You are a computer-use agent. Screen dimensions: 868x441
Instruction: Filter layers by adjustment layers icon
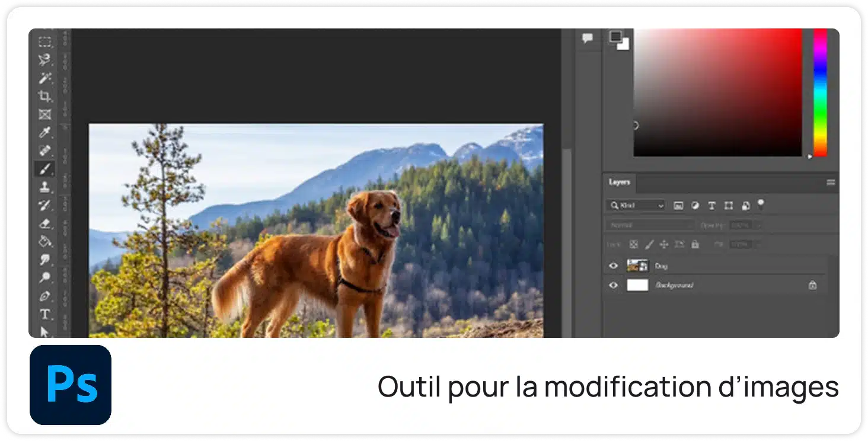click(695, 206)
